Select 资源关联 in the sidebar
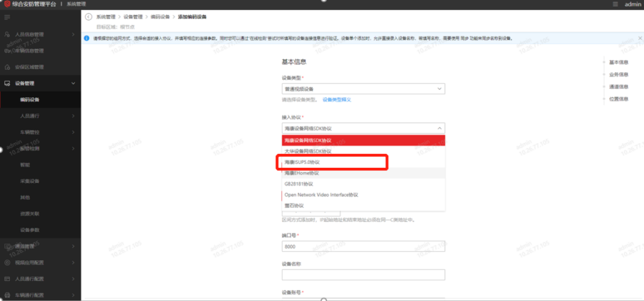Image resolution: width=644 pixels, height=301 pixels. point(30,214)
